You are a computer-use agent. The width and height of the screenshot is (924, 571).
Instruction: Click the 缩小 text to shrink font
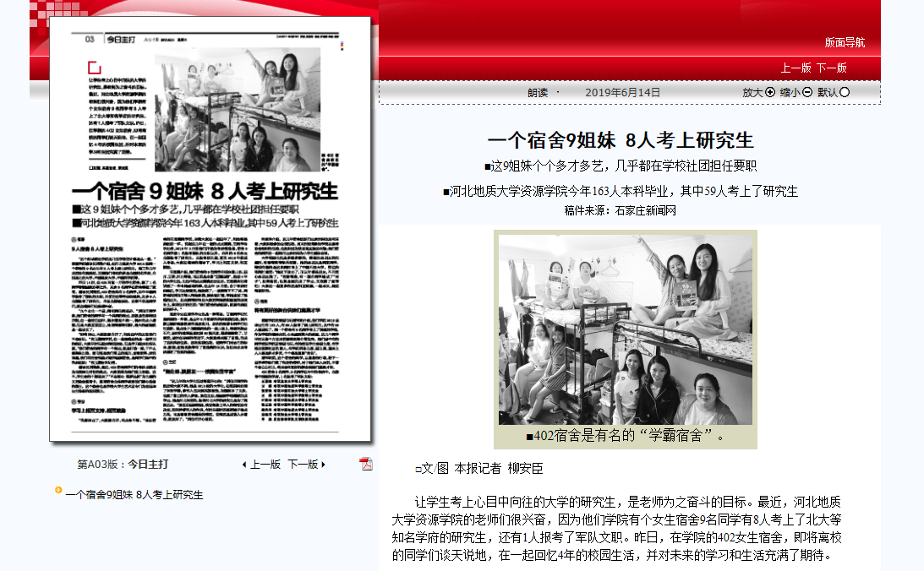[x=790, y=93]
